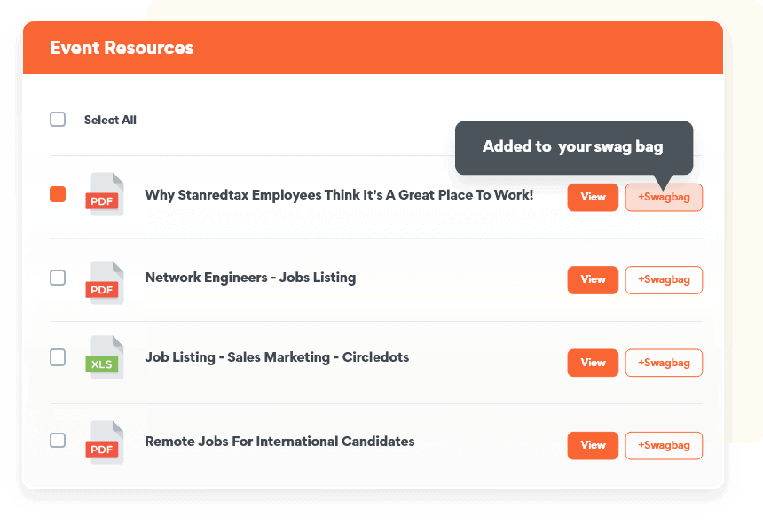Hit View for Remote Jobs For International Candidates
The image size is (763, 532).
(x=593, y=445)
